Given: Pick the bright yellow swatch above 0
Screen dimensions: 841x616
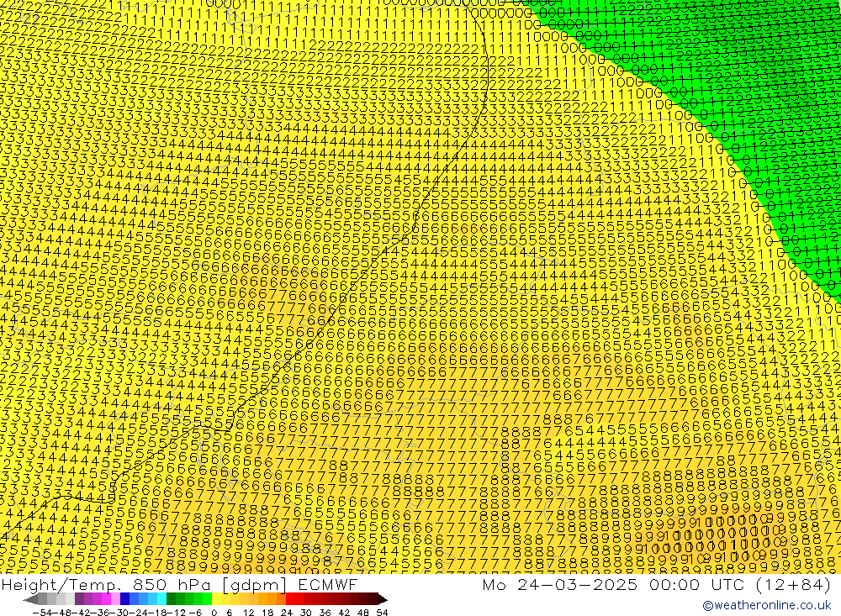Looking at the screenshot, I should [x=217, y=599].
